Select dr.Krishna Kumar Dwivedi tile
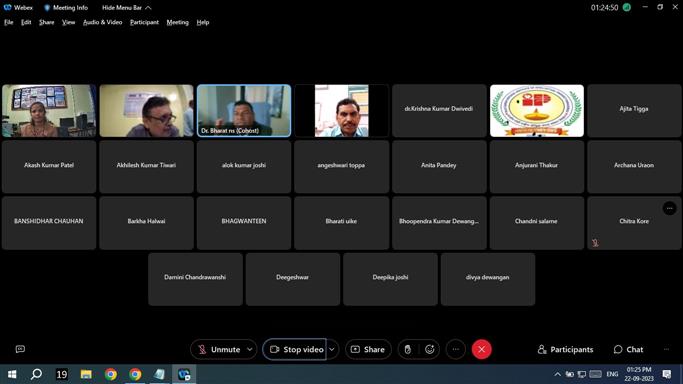Viewport: 683px width, 384px height. click(x=439, y=111)
